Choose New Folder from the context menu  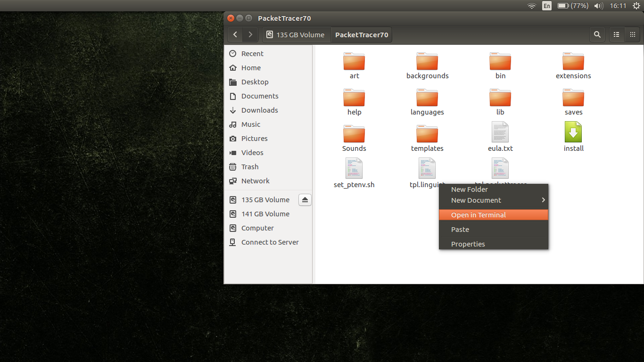pos(494,189)
